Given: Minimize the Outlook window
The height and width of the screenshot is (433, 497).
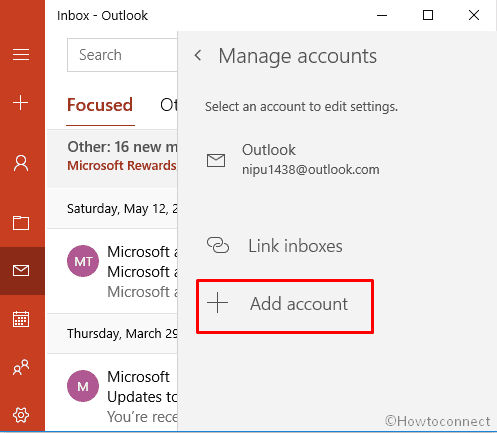Looking at the screenshot, I should [x=382, y=15].
